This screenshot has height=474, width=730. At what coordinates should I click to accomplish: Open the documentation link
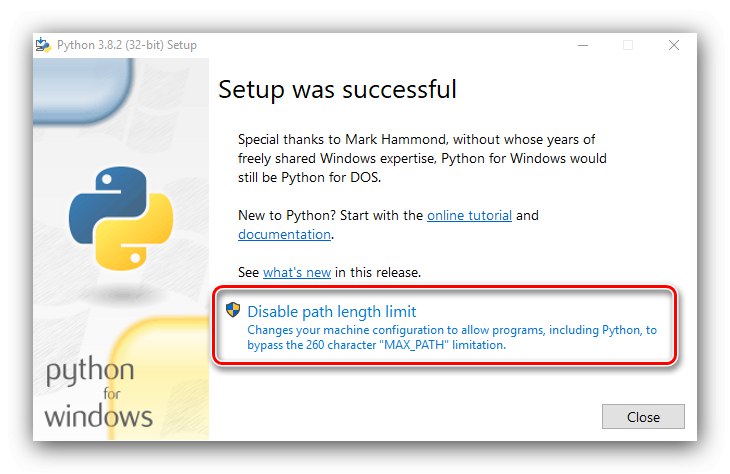(x=284, y=234)
